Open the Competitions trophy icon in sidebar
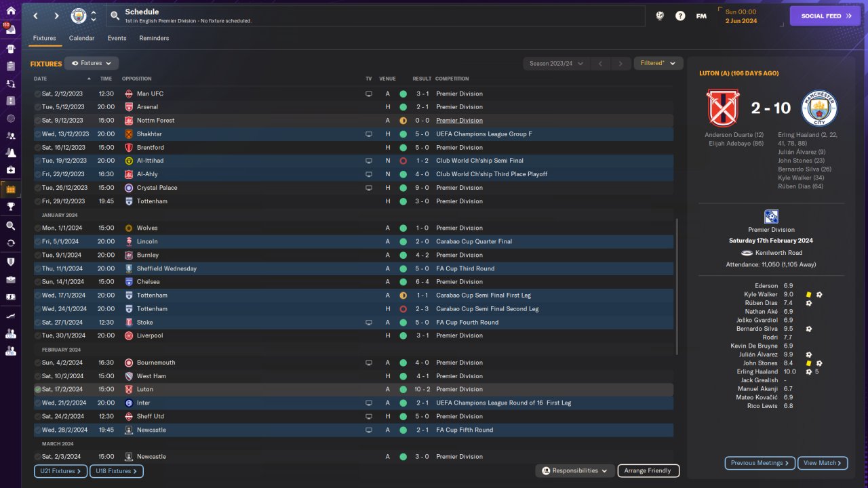This screenshot has height=488, width=868. (x=10, y=207)
